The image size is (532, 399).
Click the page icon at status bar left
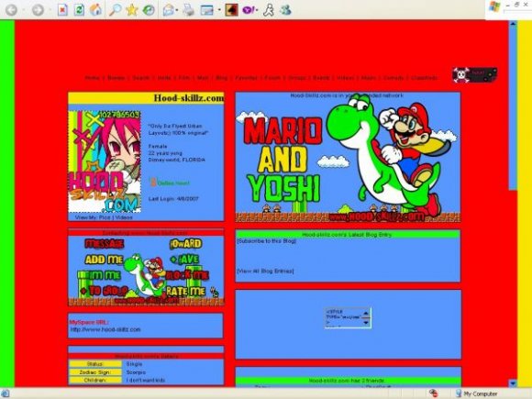pos(6,393)
